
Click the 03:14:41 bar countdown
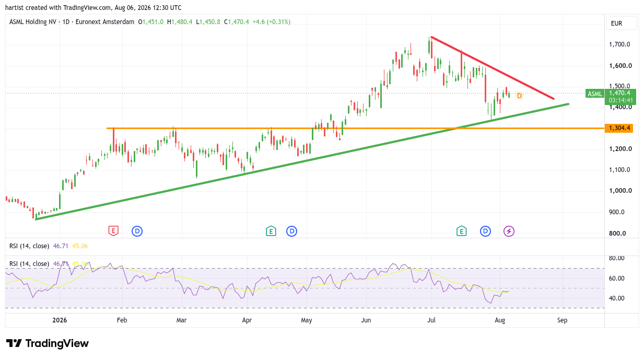[620, 101]
